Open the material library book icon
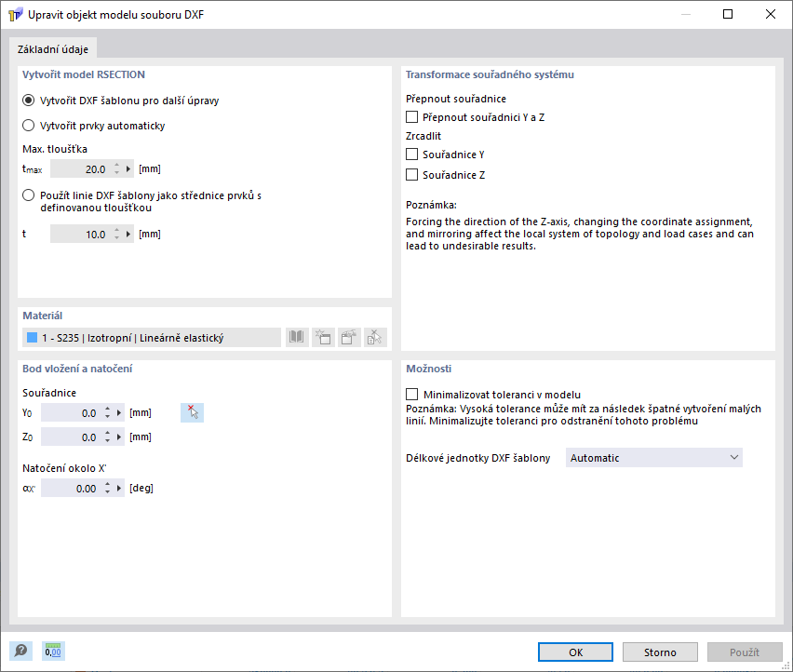This screenshot has height=672, width=793. [x=297, y=338]
